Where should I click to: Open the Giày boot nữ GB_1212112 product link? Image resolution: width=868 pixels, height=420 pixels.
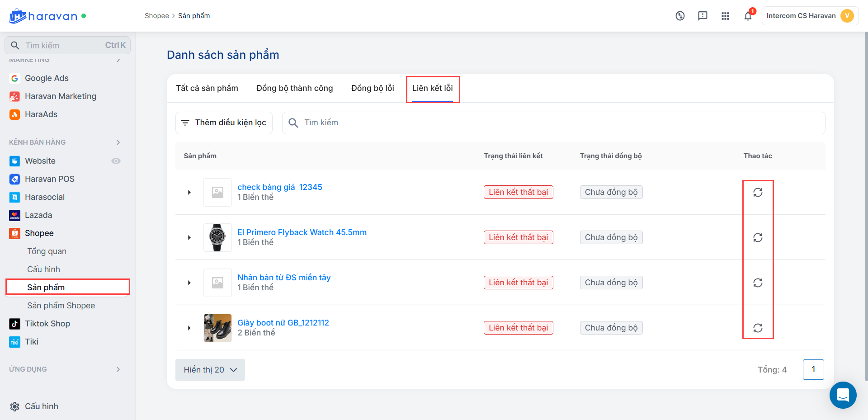pos(283,323)
